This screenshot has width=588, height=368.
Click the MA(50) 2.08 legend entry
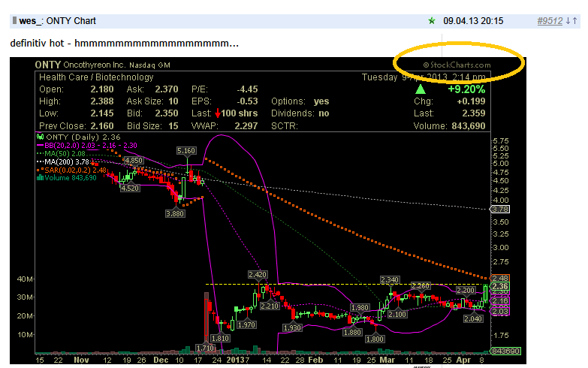tap(61, 154)
